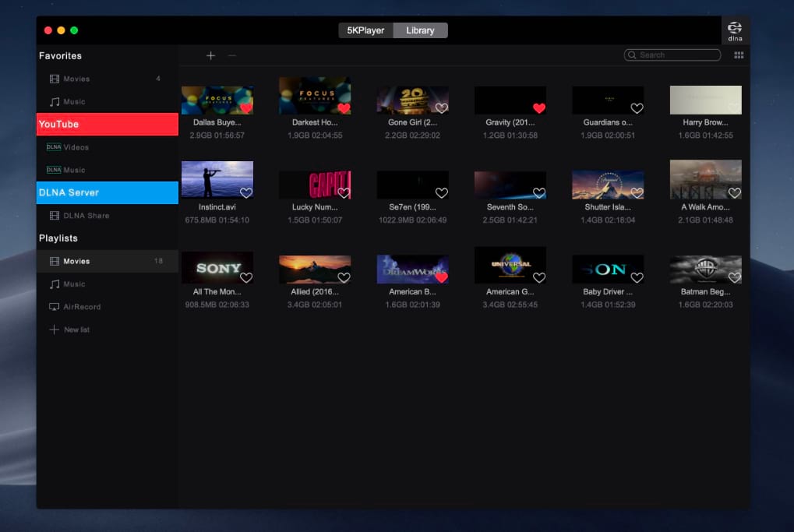Click the "3.4GB 02:55:45" file info

510,305
